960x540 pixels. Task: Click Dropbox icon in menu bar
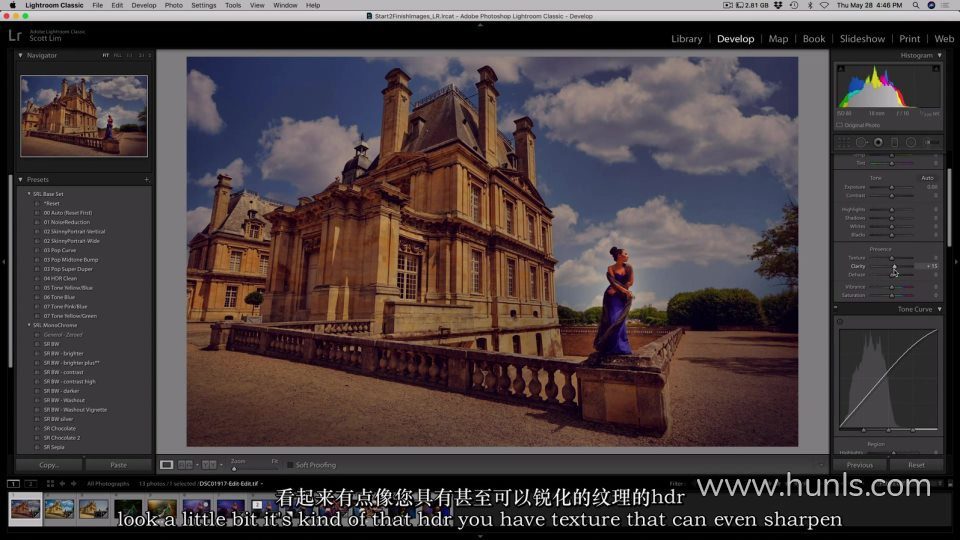point(778,5)
